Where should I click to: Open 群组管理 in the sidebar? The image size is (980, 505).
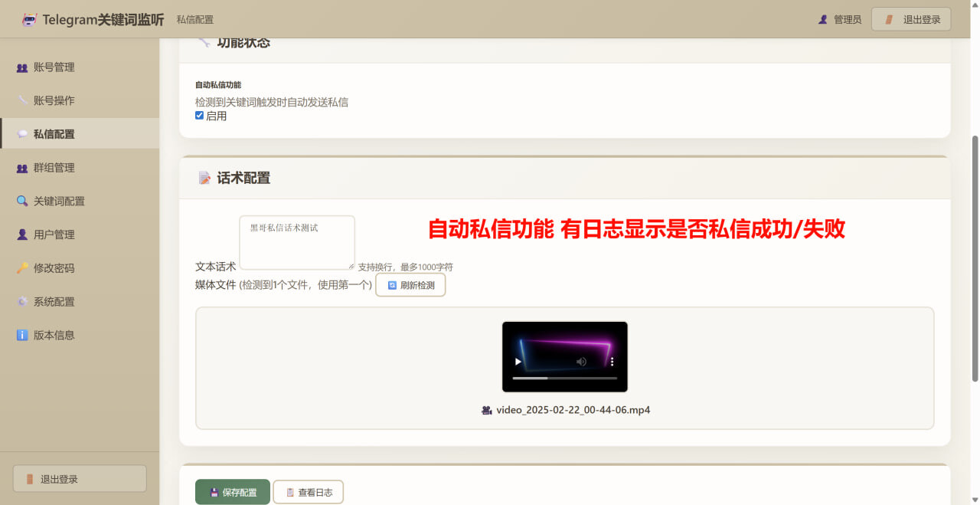80,168
